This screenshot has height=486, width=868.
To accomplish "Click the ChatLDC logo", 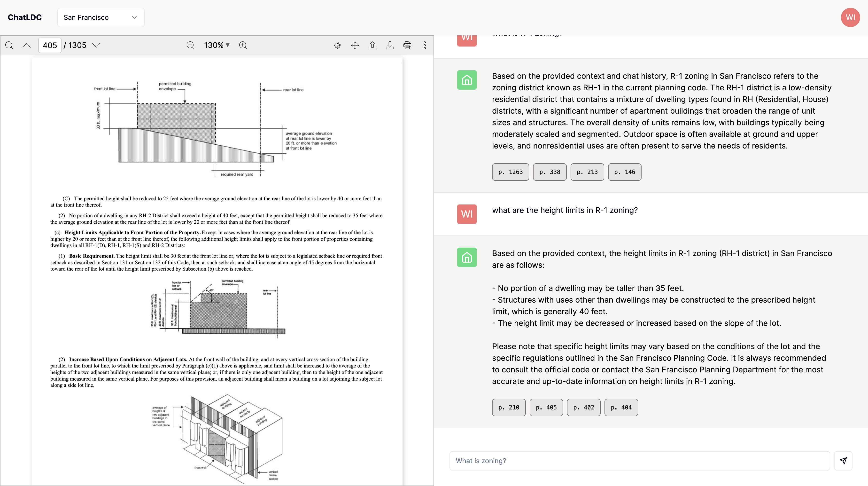I will [x=25, y=17].
